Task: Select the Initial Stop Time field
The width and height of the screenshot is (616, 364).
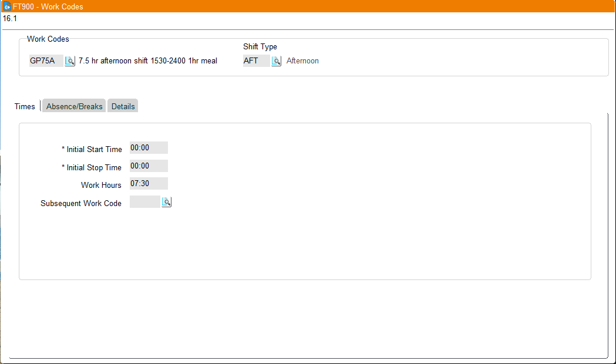Action: [x=148, y=166]
